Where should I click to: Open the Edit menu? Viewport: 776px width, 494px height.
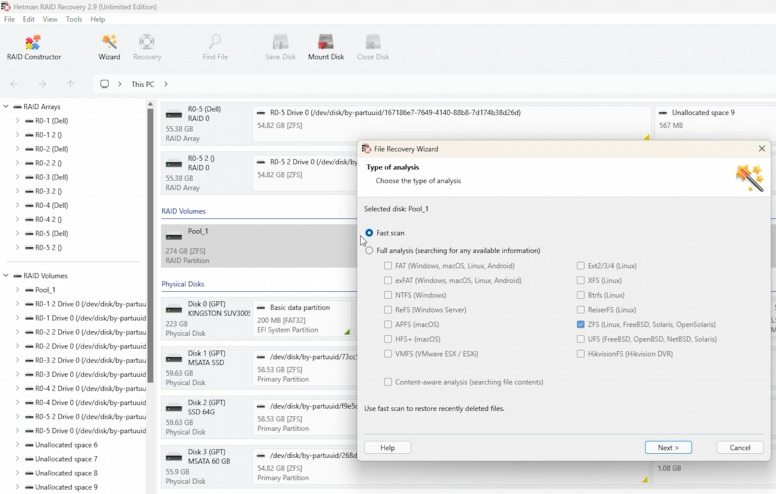coord(29,19)
